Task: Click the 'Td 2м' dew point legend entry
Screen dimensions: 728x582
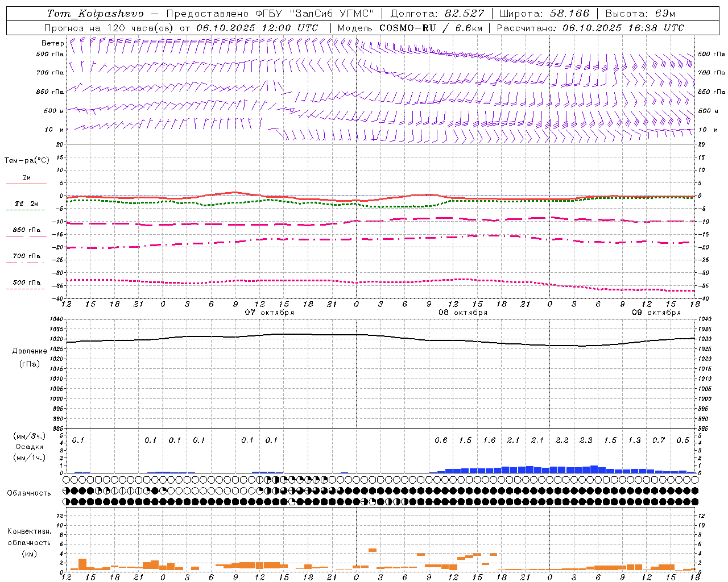Action: [26, 203]
